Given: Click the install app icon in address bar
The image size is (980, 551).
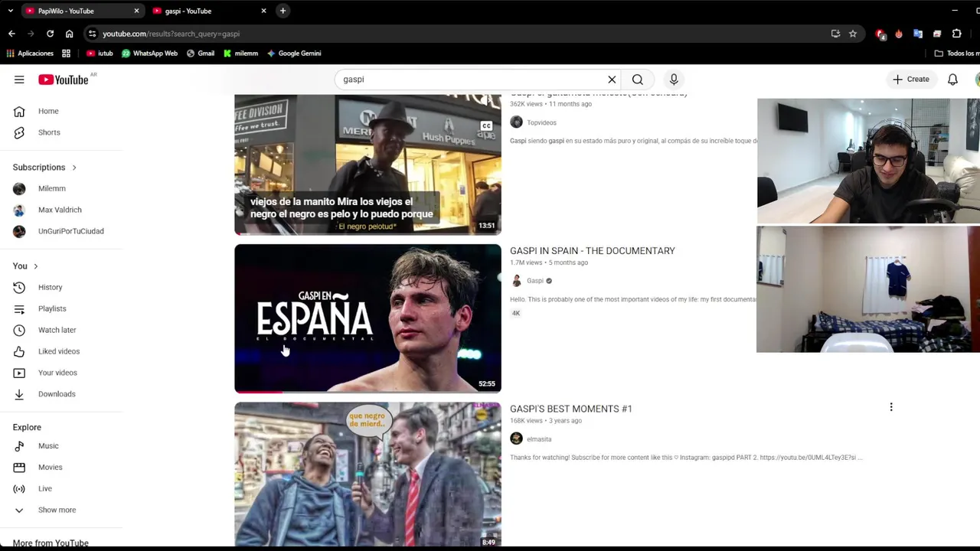Looking at the screenshot, I should click(x=835, y=34).
